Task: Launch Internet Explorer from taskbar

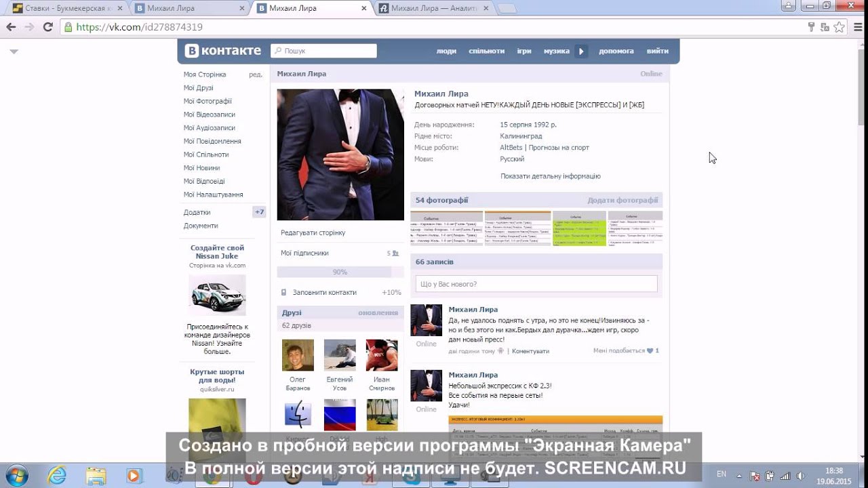Action: (57, 476)
